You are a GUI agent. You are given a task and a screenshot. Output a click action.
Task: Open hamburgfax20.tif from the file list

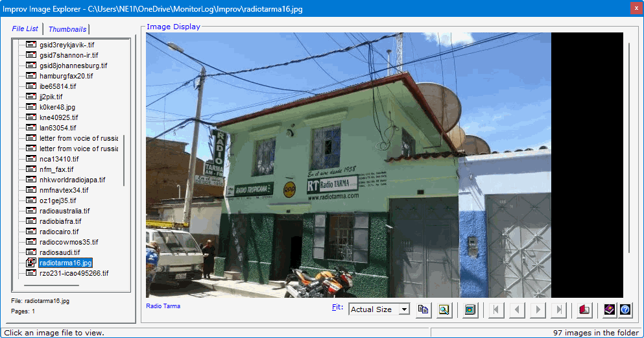click(x=66, y=76)
